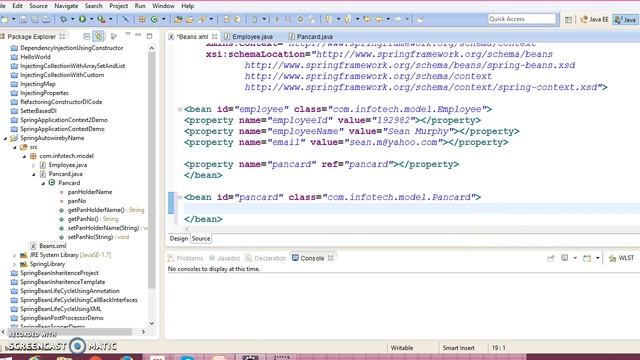640x360 pixels.
Task: Click the Print toolbar icon
Action: [x=46, y=19]
